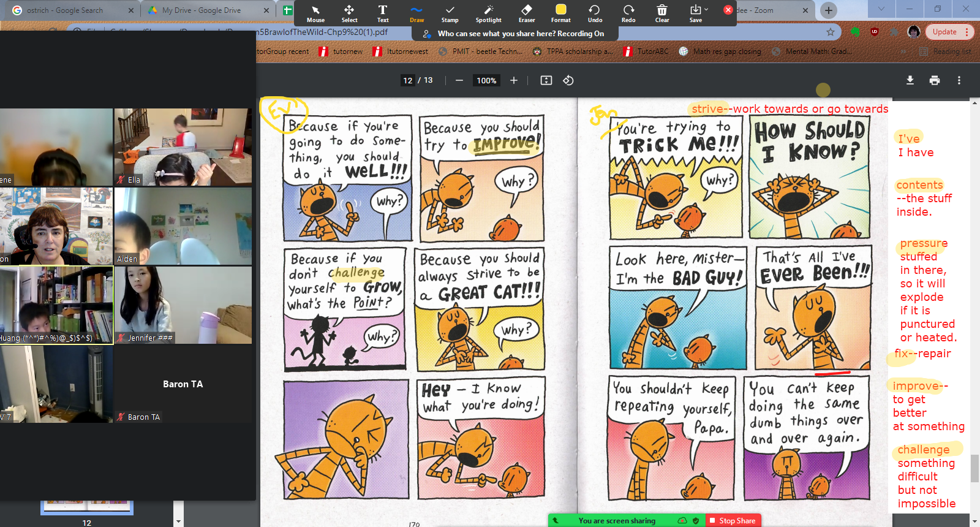
Task: Click the 100% zoom level field
Action: pyautogui.click(x=487, y=80)
